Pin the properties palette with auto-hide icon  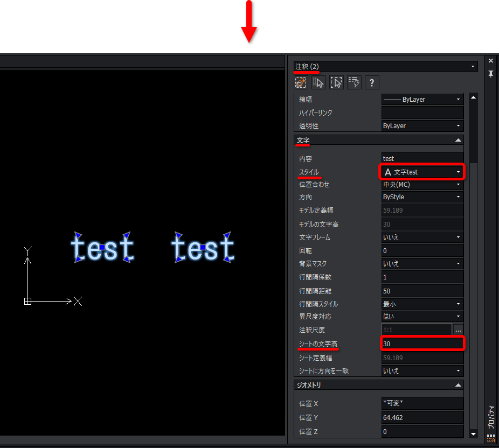pyautogui.click(x=491, y=74)
